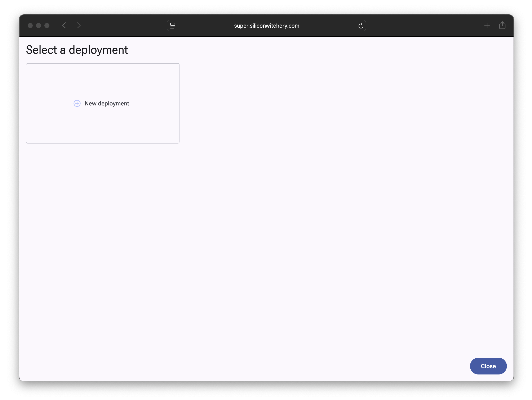The image size is (532, 400).
Task: Reload the page with the refresh icon
Action: 360,26
